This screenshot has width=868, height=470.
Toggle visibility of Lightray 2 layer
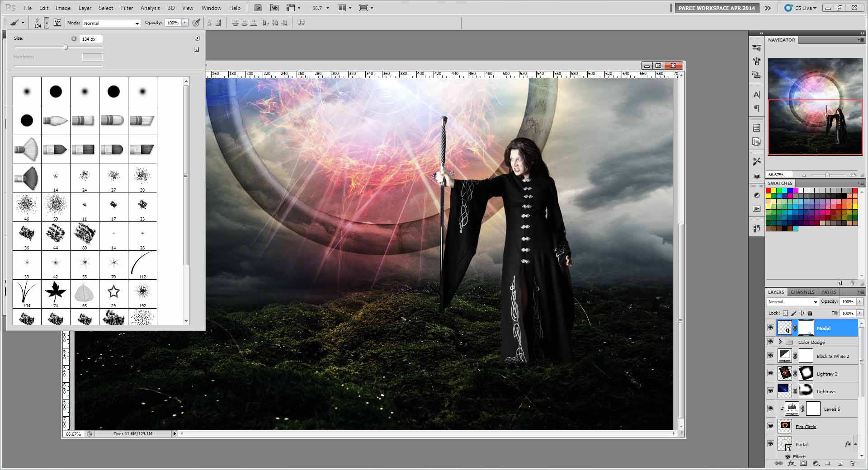click(770, 373)
